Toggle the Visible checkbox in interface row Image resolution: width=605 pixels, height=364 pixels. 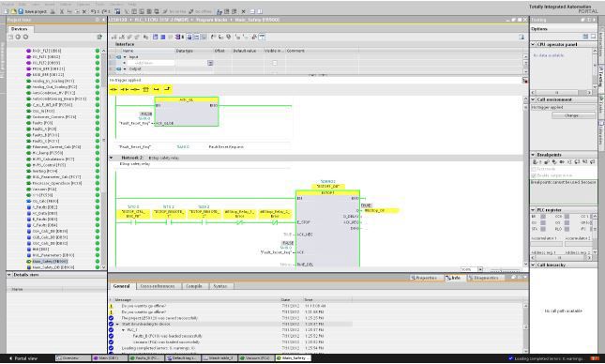click(275, 63)
